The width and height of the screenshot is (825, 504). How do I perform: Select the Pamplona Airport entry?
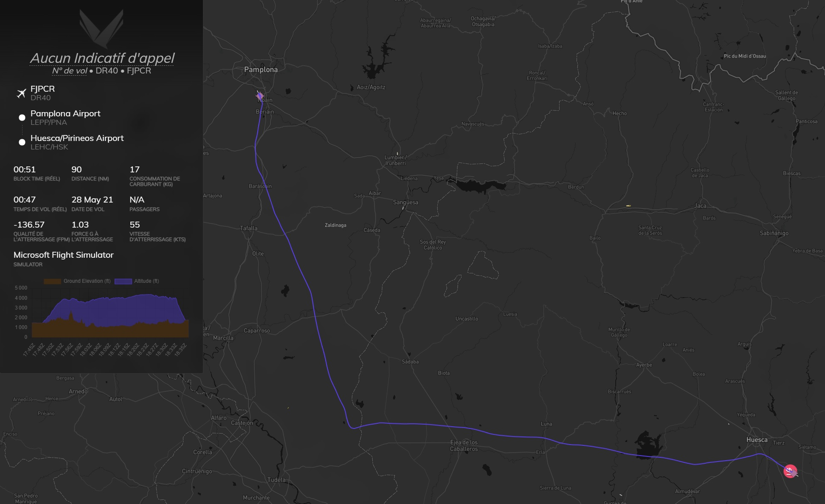coord(65,113)
